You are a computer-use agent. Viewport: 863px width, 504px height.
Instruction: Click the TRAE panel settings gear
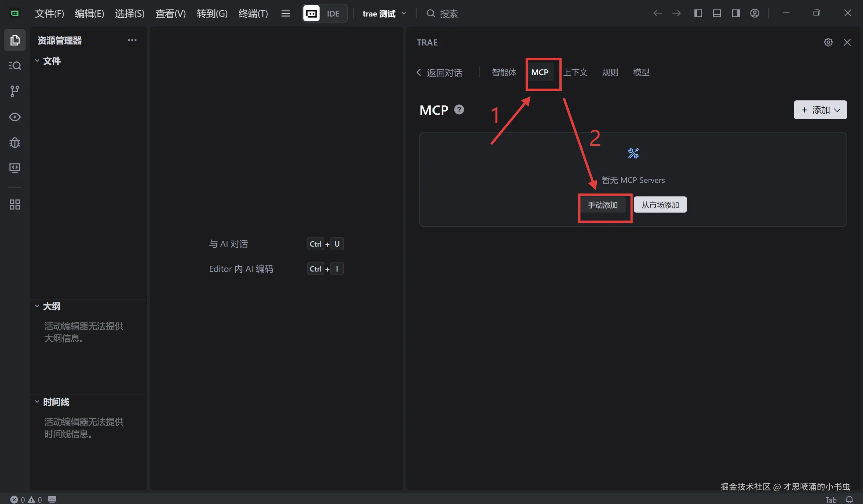(x=828, y=42)
